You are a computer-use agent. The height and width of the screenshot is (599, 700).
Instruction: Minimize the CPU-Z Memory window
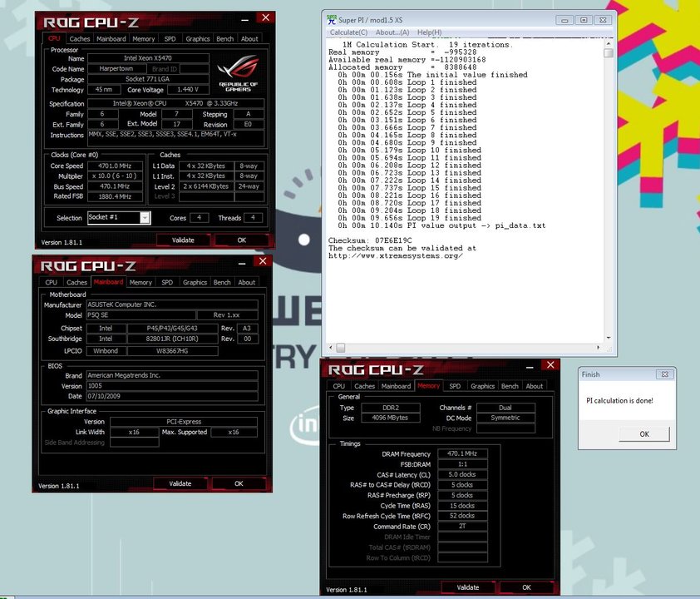coord(530,366)
